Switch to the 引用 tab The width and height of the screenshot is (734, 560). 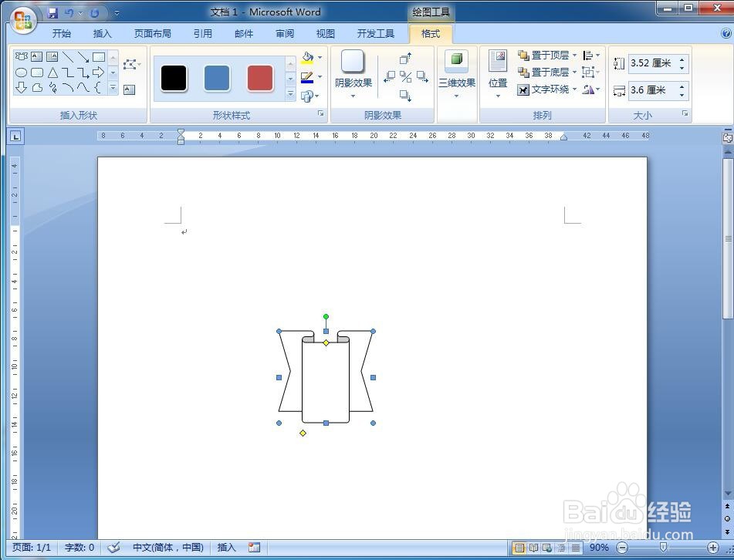pyautogui.click(x=203, y=34)
